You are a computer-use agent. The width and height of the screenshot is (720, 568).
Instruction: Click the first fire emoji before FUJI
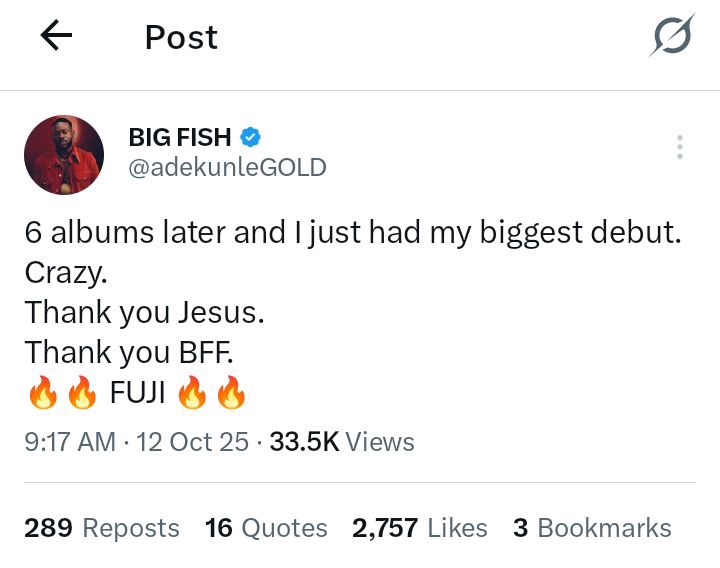(x=43, y=395)
